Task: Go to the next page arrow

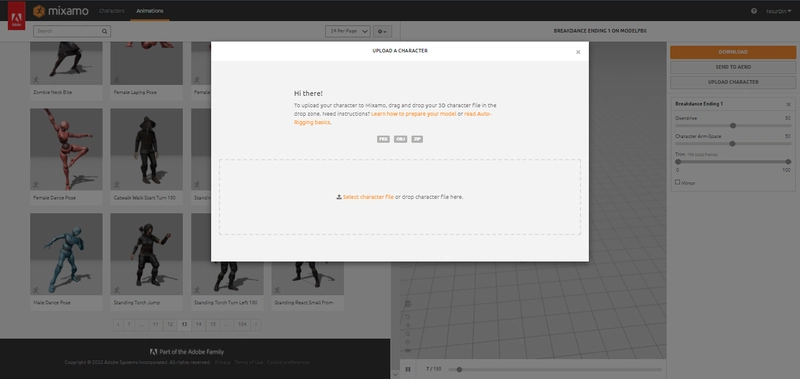Action: (256, 324)
